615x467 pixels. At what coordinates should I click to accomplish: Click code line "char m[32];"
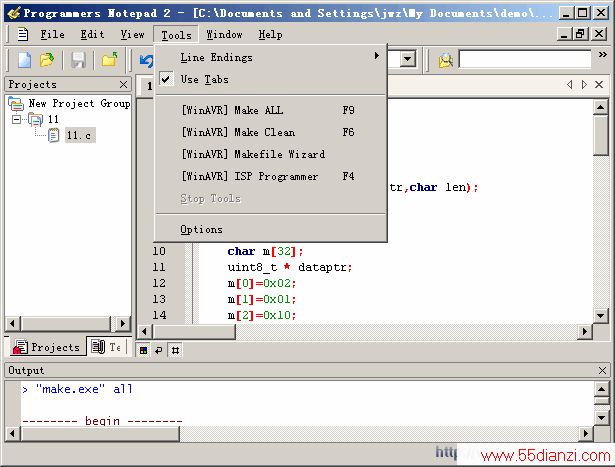click(265, 251)
